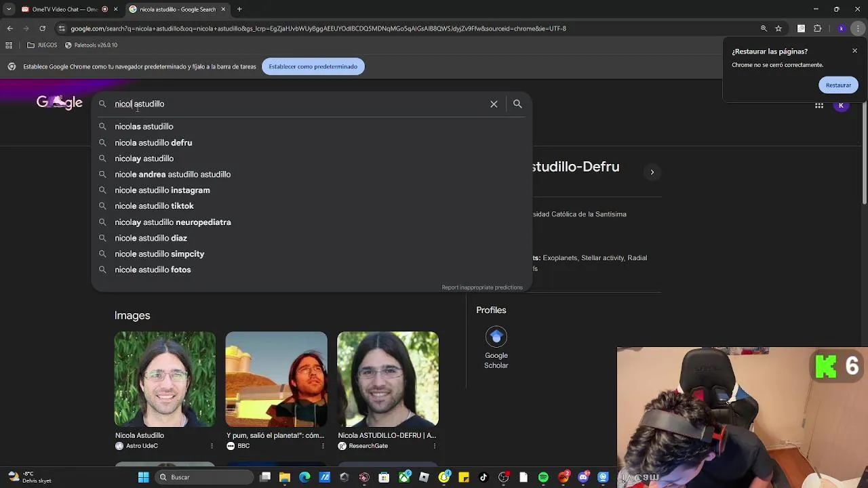This screenshot has width=868, height=488.
Task: Click Chrome profile avatar K in toolbar
Action: coord(842,28)
